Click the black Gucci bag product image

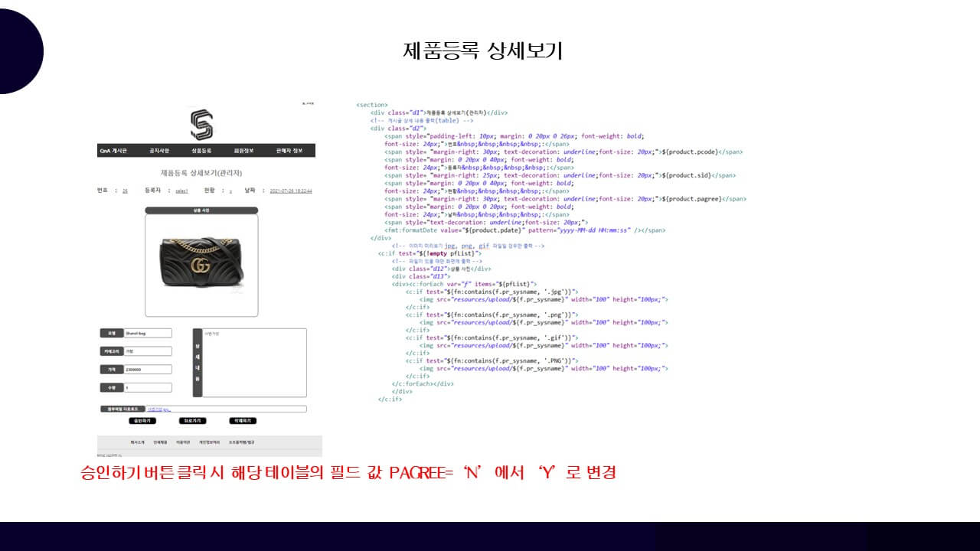(201, 261)
